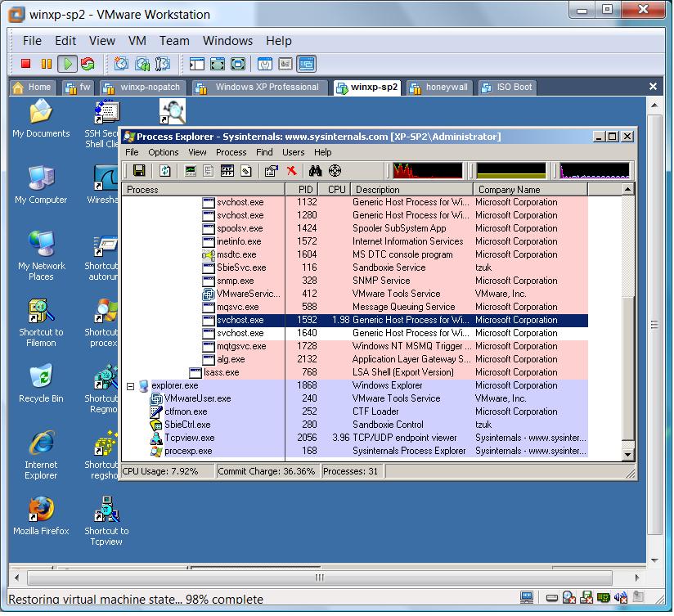Open the VMware Team menu
Viewport: 674px width, 616px height.
pos(174,41)
